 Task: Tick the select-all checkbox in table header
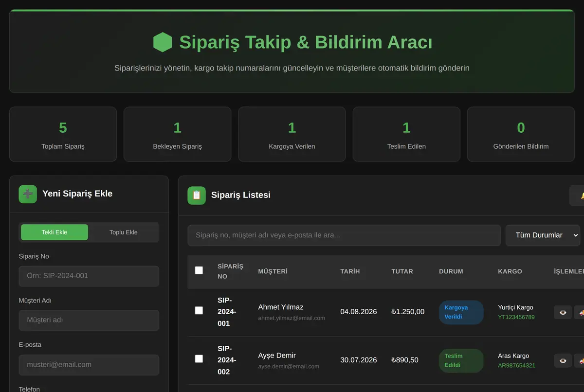click(199, 270)
